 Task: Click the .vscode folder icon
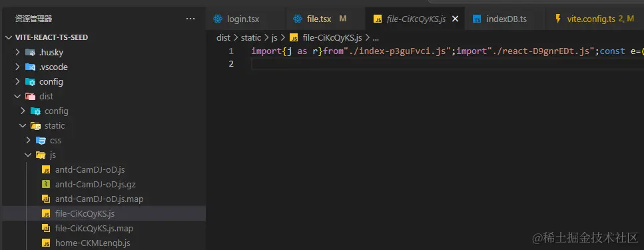click(x=30, y=67)
